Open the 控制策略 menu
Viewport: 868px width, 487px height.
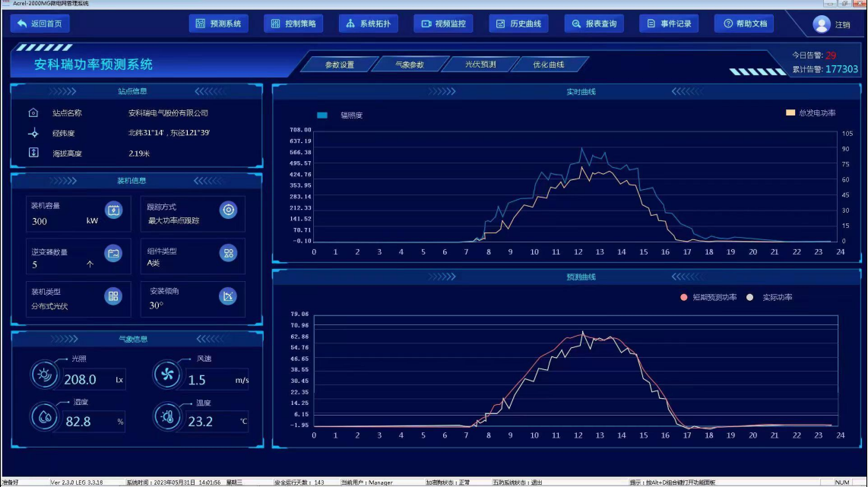(293, 24)
